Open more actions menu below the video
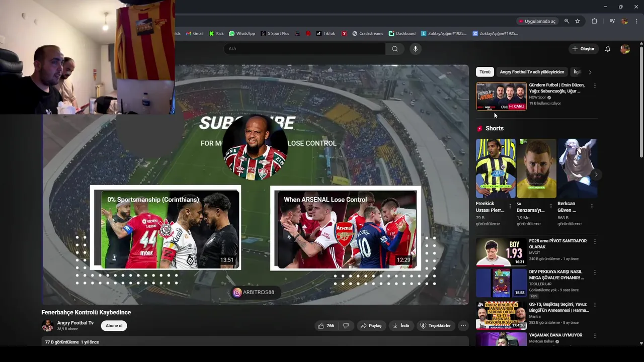The width and height of the screenshot is (644, 362). (463, 326)
